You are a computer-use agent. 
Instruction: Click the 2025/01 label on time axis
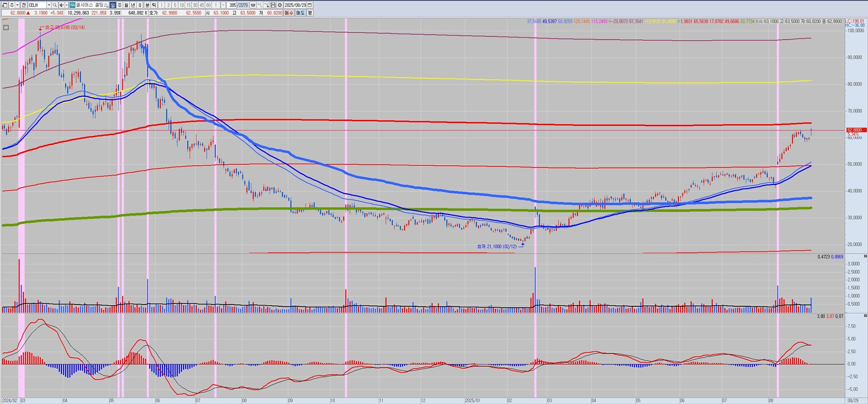pyautogui.click(x=472, y=401)
